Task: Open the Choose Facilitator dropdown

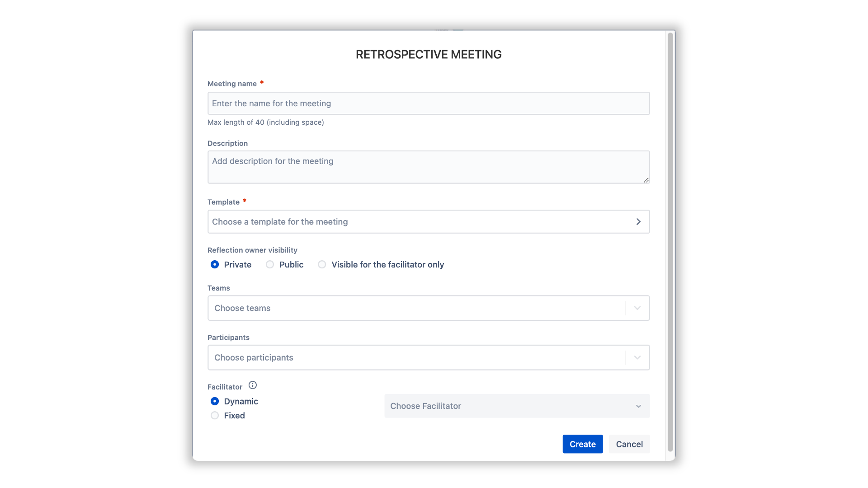Action: (511, 406)
